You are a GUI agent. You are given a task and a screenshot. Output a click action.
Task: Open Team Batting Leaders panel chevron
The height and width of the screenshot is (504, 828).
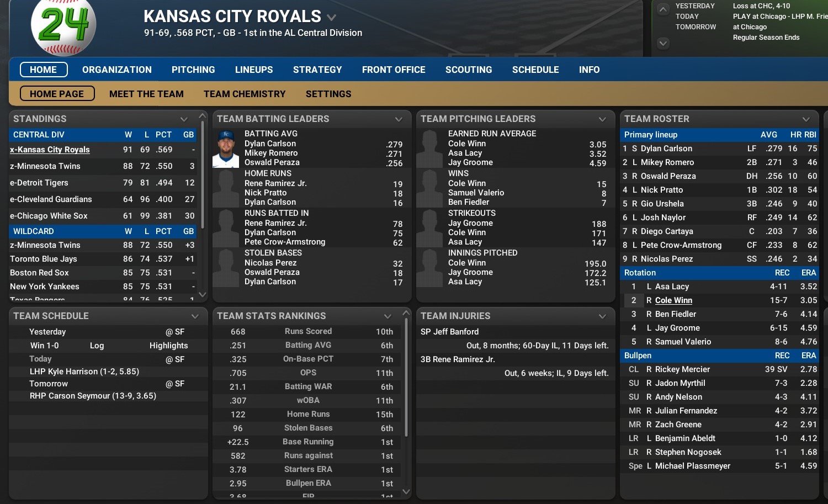point(399,119)
